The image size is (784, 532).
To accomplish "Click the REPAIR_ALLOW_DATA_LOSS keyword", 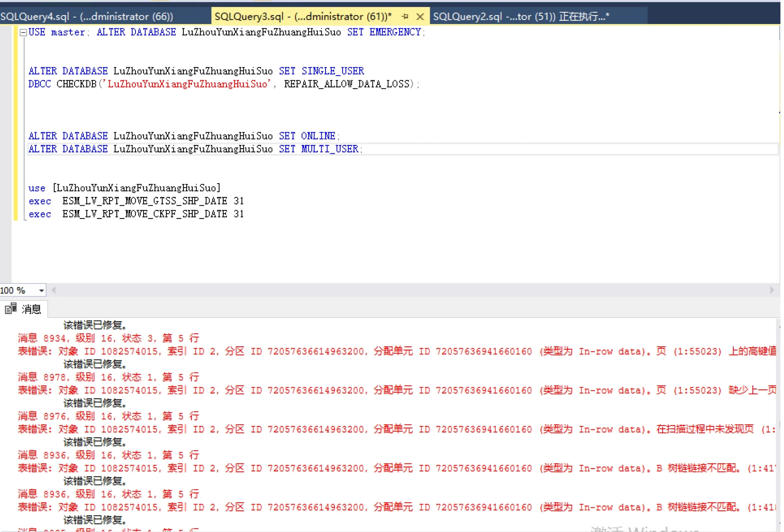I will pyautogui.click(x=347, y=84).
